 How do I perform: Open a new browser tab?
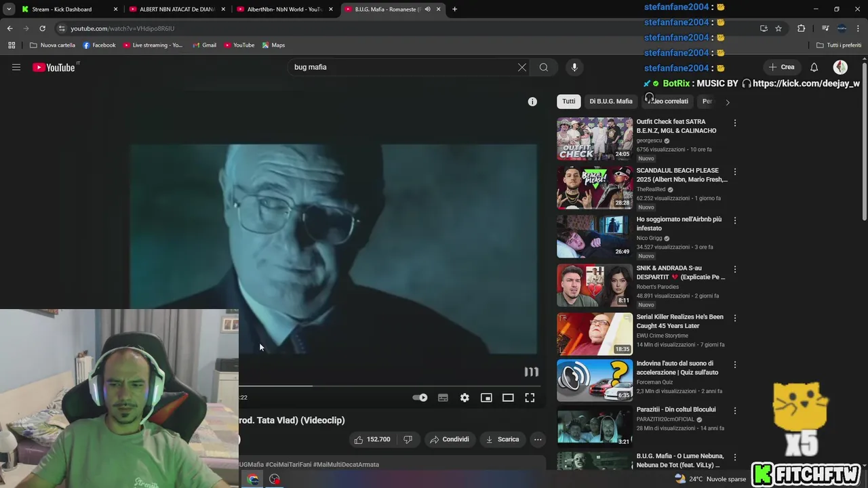pyautogui.click(x=454, y=9)
